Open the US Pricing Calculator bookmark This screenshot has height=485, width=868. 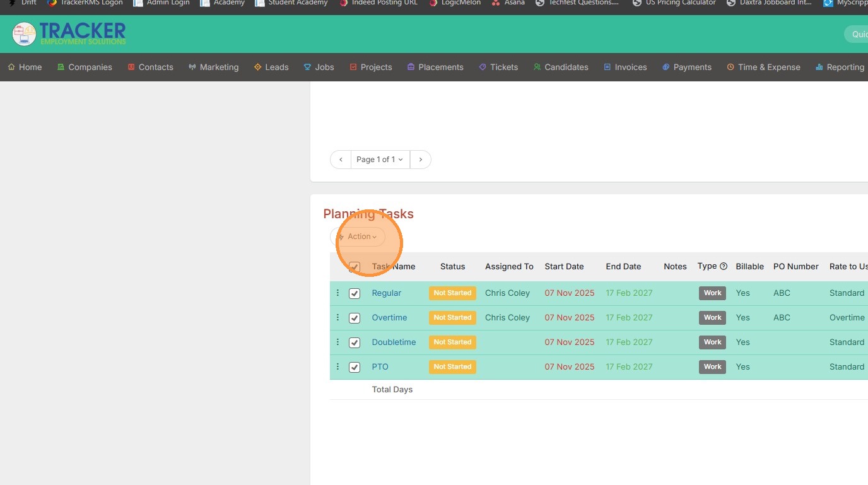click(x=674, y=3)
